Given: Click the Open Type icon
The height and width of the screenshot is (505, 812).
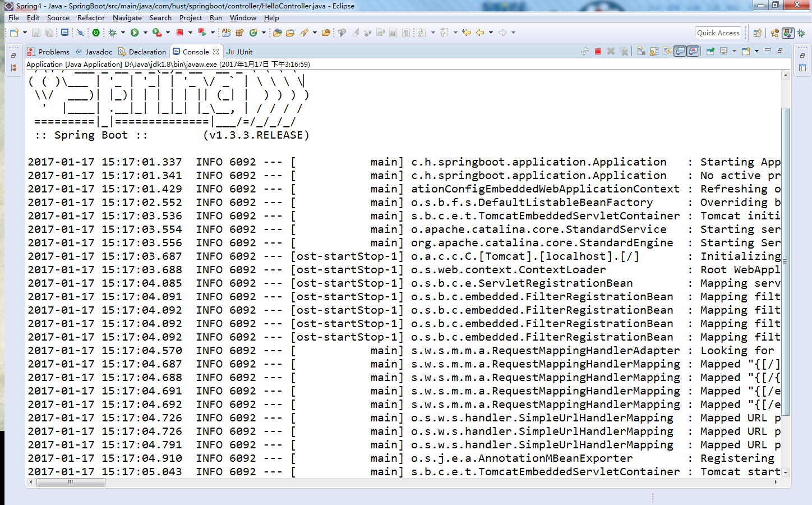Looking at the screenshot, I should (x=277, y=33).
